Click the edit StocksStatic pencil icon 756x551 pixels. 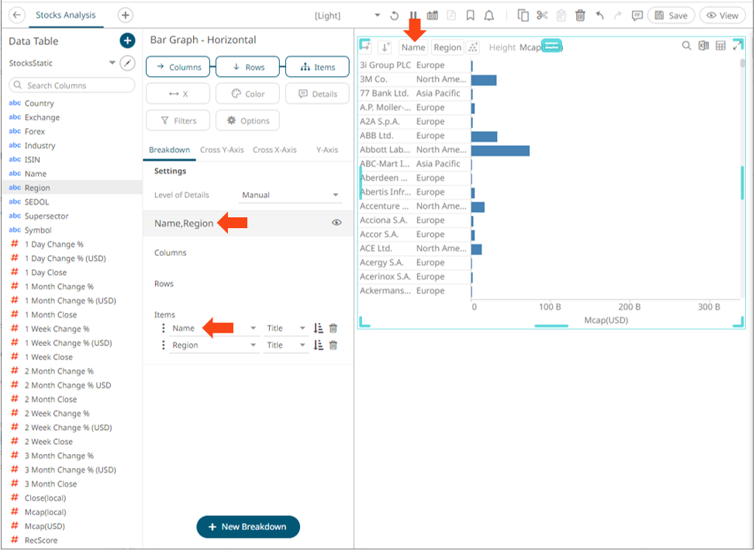(128, 63)
